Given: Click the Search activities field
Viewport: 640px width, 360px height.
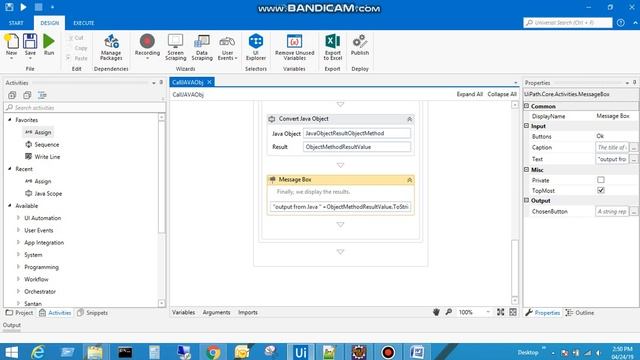Looking at the screenshot, I should click(x=85, y=108).
